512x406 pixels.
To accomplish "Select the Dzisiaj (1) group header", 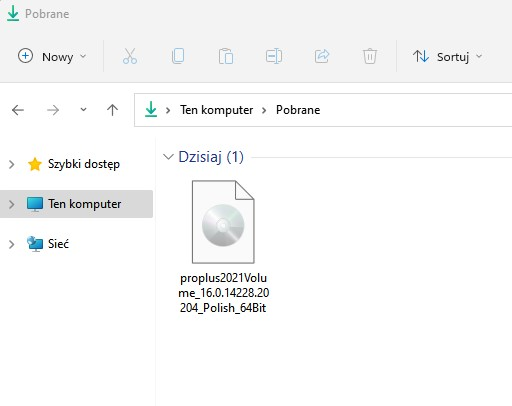I will pos(211,157).
